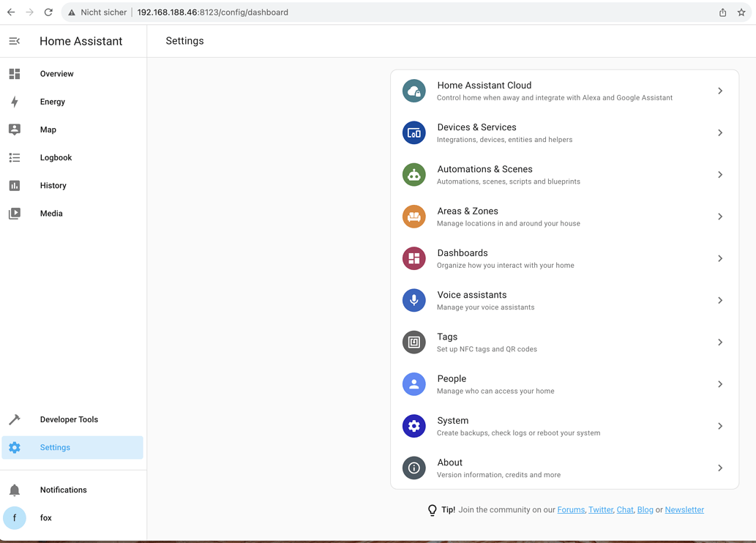The image size is (756, 543).
Task: Open the Logbook via its sidebar icon
Action: tap(15, 157)
